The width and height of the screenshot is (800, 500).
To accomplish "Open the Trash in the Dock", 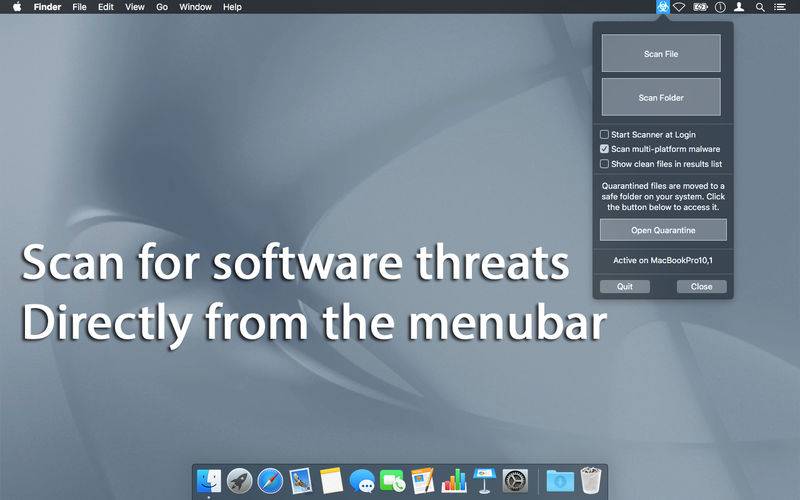I will [x=590, y=480].
